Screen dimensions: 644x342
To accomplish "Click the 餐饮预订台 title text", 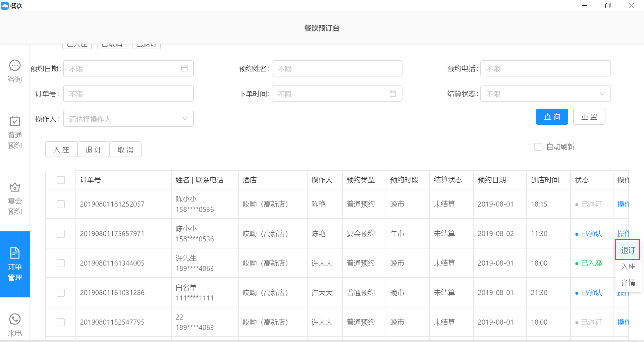I will pos(322,28).
